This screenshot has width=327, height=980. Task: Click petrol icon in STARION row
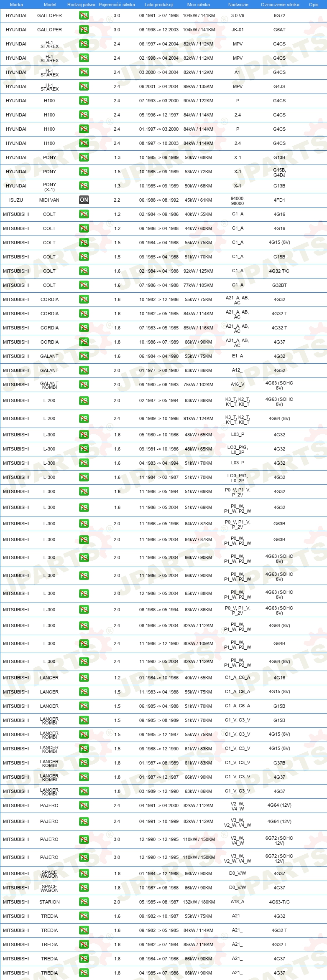pyautogui.click(x=84, y=902)
